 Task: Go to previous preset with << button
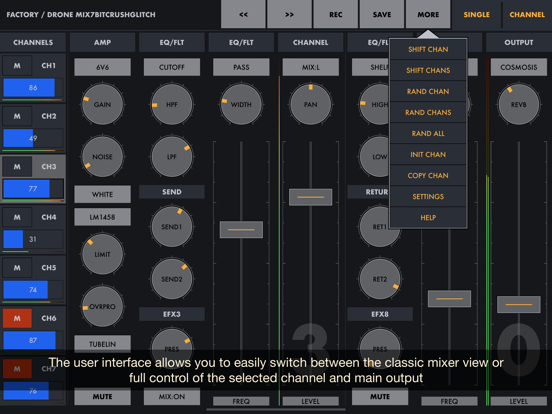pyautogui.click(x=243, y=14)
